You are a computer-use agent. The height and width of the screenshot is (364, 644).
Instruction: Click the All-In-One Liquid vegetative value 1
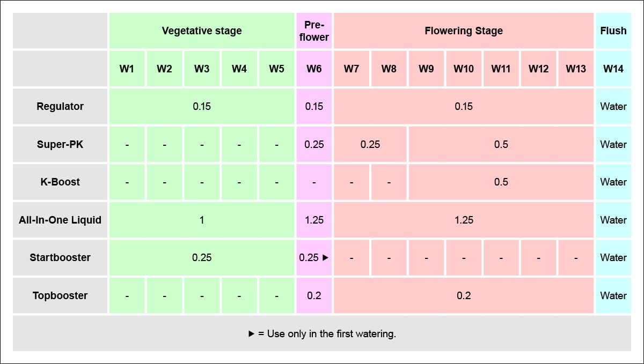click(202, 220)
